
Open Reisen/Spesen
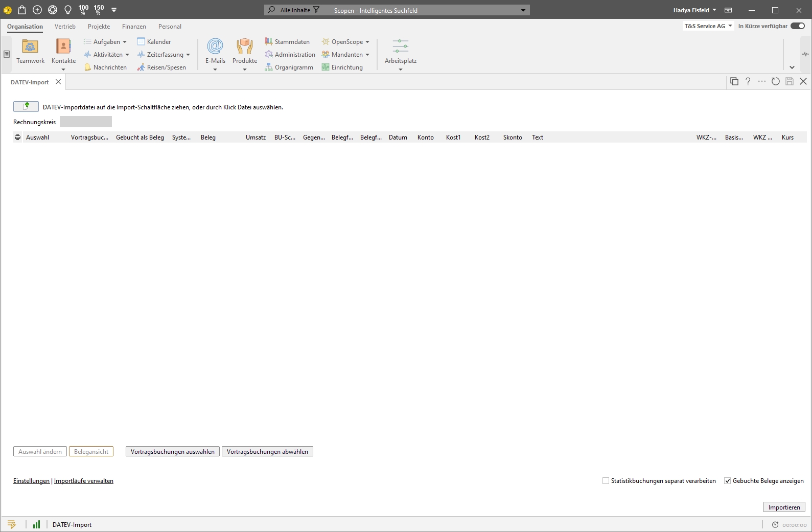[161, 67]
